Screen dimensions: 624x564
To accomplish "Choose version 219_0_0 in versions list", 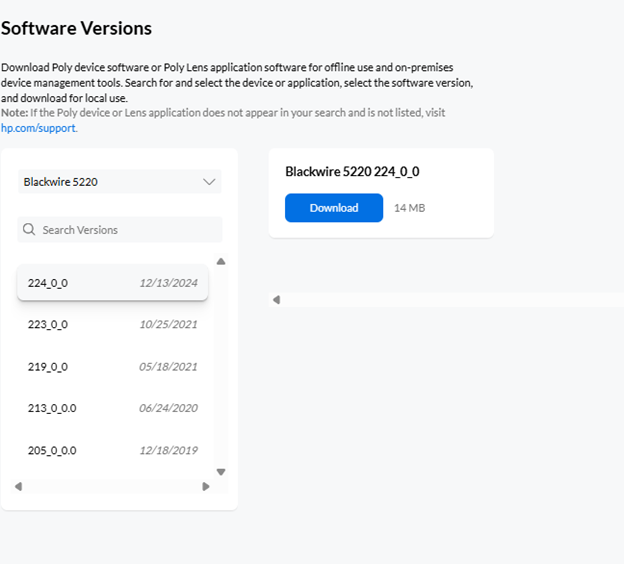I will coord(112,367).
